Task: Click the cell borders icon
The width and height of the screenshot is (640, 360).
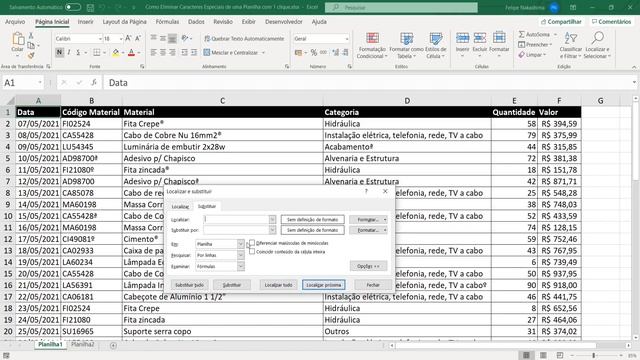Action: click(x=97, y=52)
